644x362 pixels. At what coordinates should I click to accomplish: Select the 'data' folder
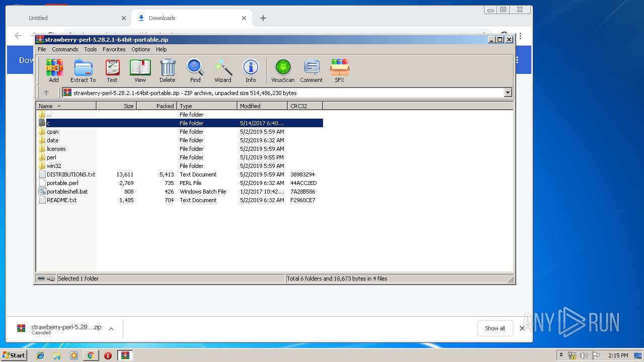click(180, 140)
